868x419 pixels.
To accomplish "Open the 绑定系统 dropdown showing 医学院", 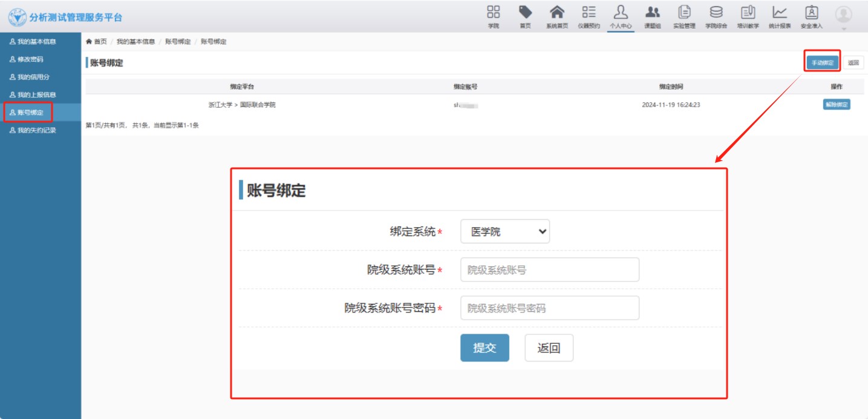I will (x=505, y=231).
